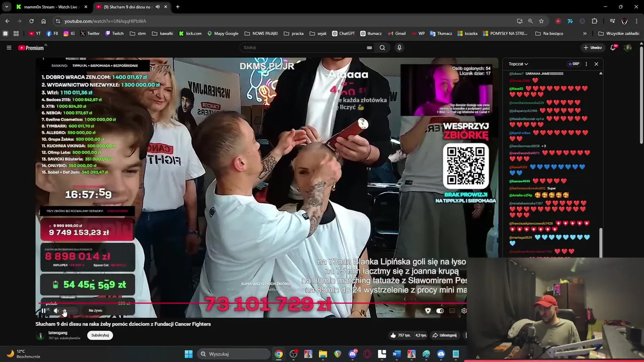644x362 pixels.
Task: Show hidden bookmarks with double chevron
Action: pos(585,34)
